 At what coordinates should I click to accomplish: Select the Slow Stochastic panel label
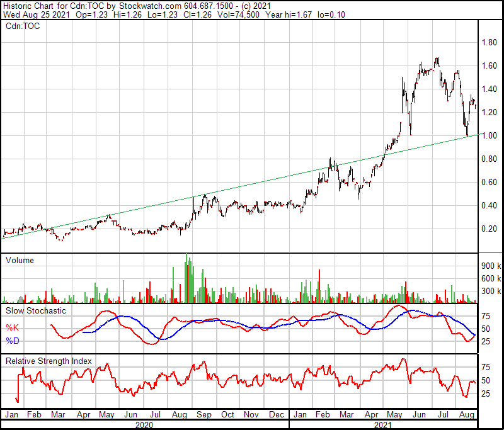coord(36,311)
